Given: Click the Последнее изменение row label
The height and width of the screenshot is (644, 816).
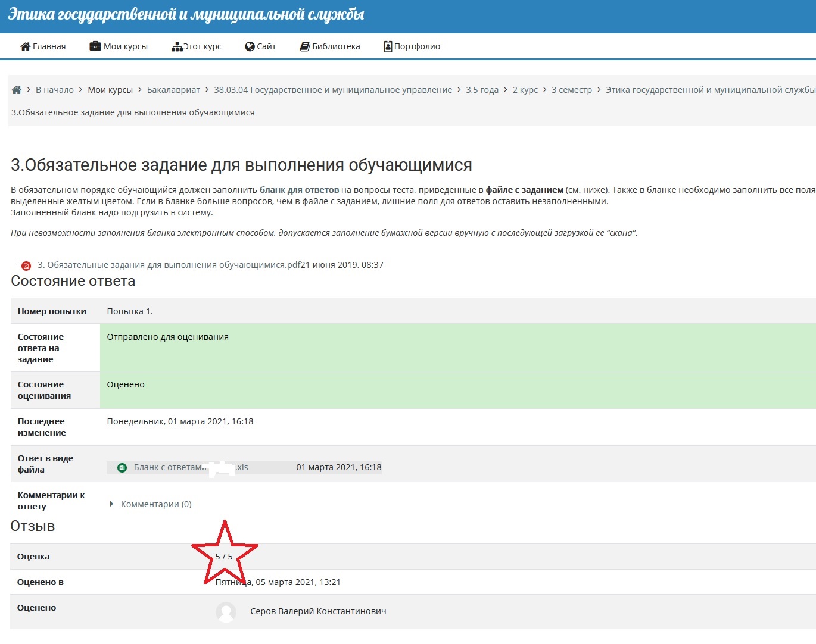Looking at the screenshot, I should 42,427.
